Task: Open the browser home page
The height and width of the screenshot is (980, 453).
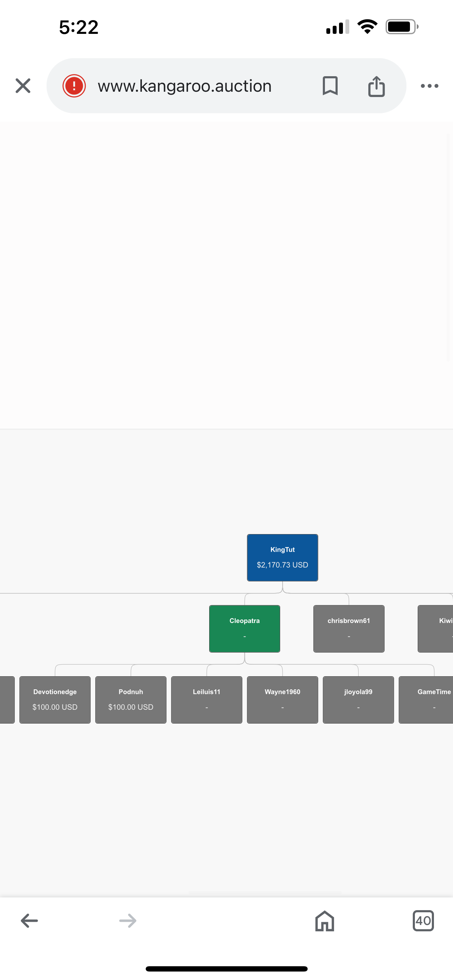Action: tap(325, 921)
